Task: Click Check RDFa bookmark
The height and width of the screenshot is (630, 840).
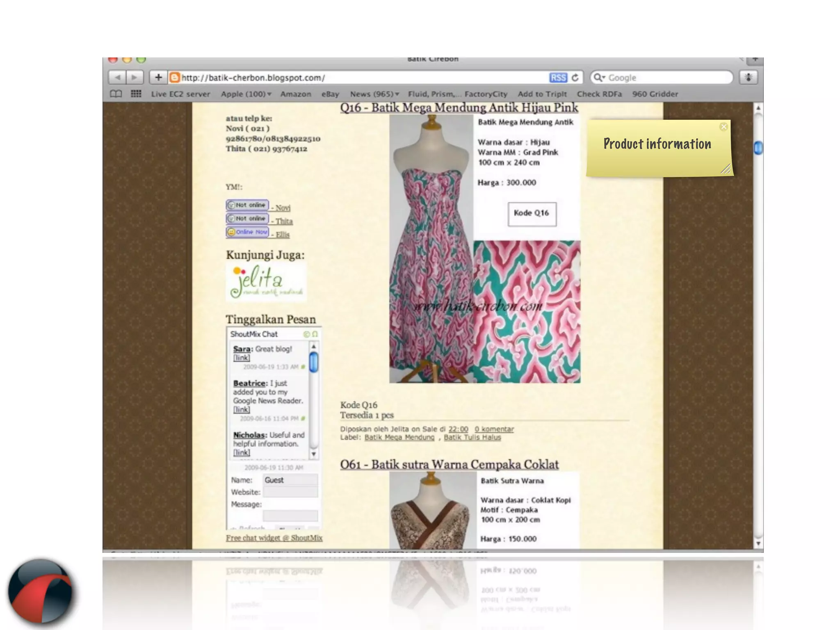Action: 599,94
